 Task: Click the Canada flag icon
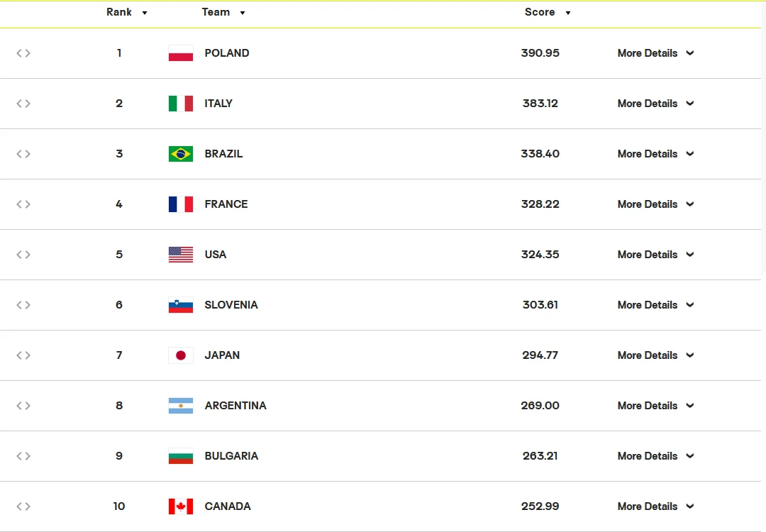(181, 506)
